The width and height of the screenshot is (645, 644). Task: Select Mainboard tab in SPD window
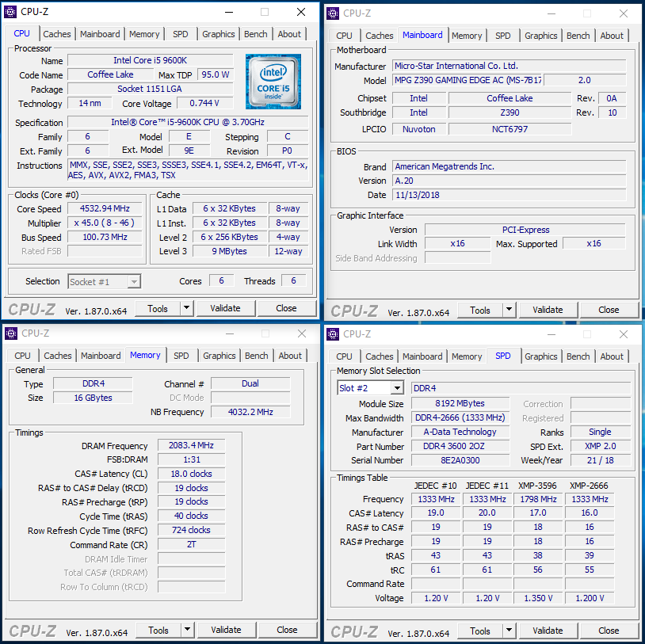(x=422, y=356)
